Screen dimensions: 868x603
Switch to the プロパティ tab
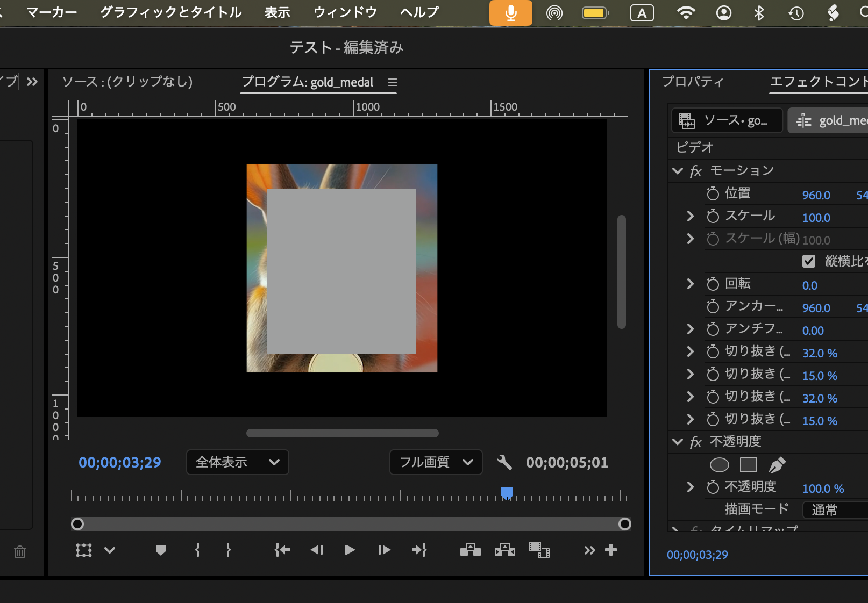tap(693, 82)
